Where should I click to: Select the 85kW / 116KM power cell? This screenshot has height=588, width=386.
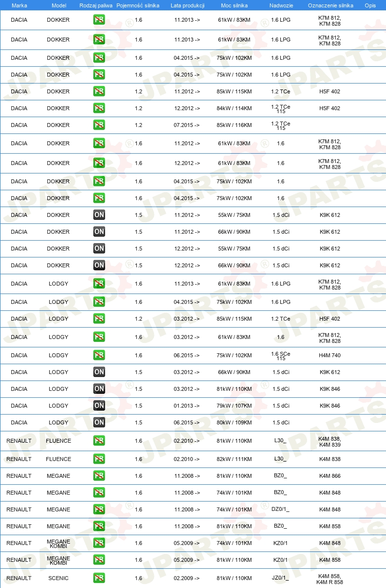234,125
